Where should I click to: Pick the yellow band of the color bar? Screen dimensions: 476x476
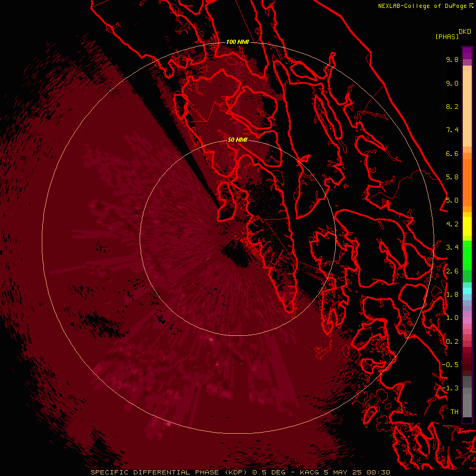(467, 226)
